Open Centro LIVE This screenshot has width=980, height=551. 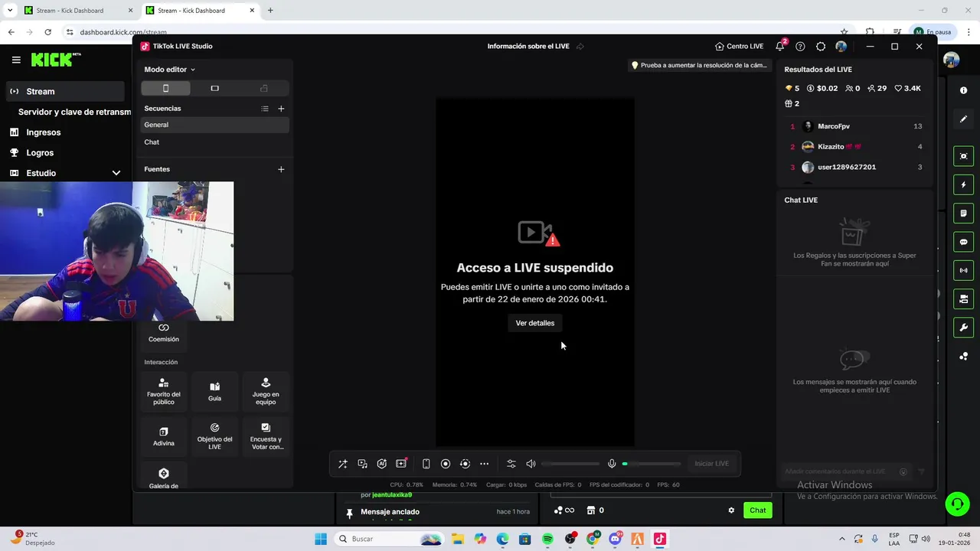pyautogui.click(x=739, y=46)
